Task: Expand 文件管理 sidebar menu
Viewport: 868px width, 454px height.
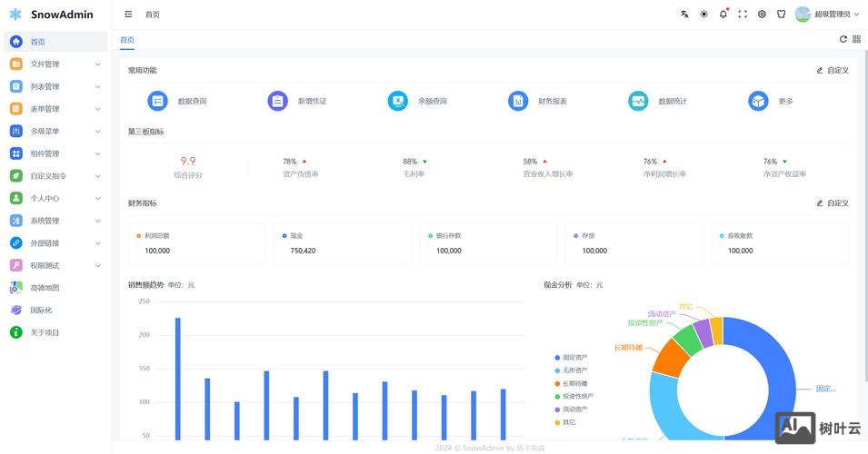Action: 56,64
